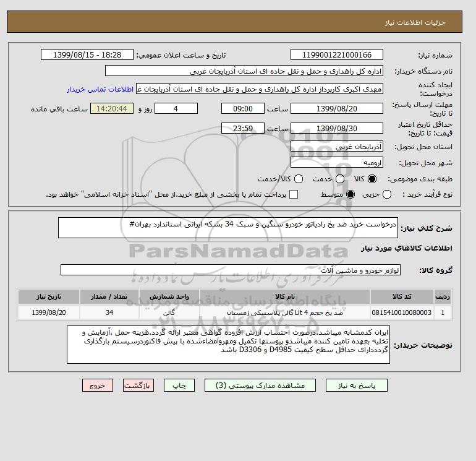Click the ردیف column header
Image resolution: width=476 pixels, height=461 pixels.
coord(443,296)
